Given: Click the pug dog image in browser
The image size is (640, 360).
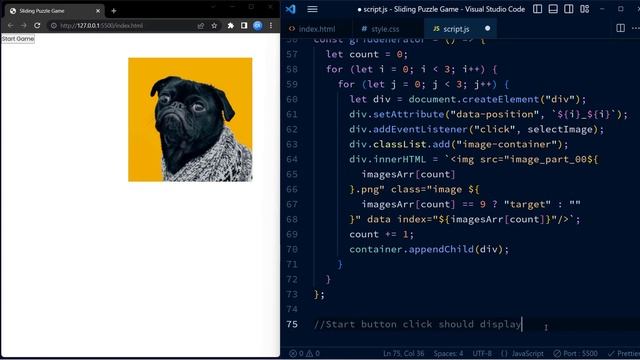Looking at the screenshot, I should [x=190, y=120].
